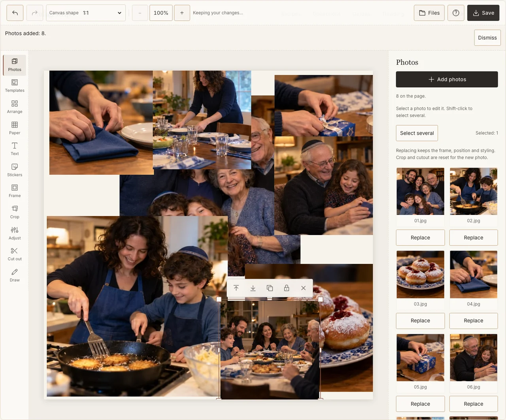Select the Draw tool
The image size is (506, 420).
[15, 276]
